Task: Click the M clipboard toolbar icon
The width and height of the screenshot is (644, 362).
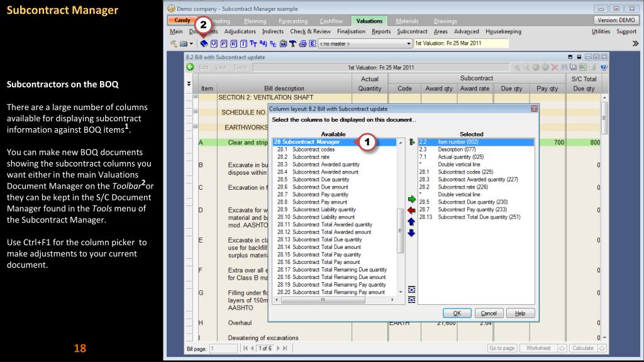Action: [283, 43]
